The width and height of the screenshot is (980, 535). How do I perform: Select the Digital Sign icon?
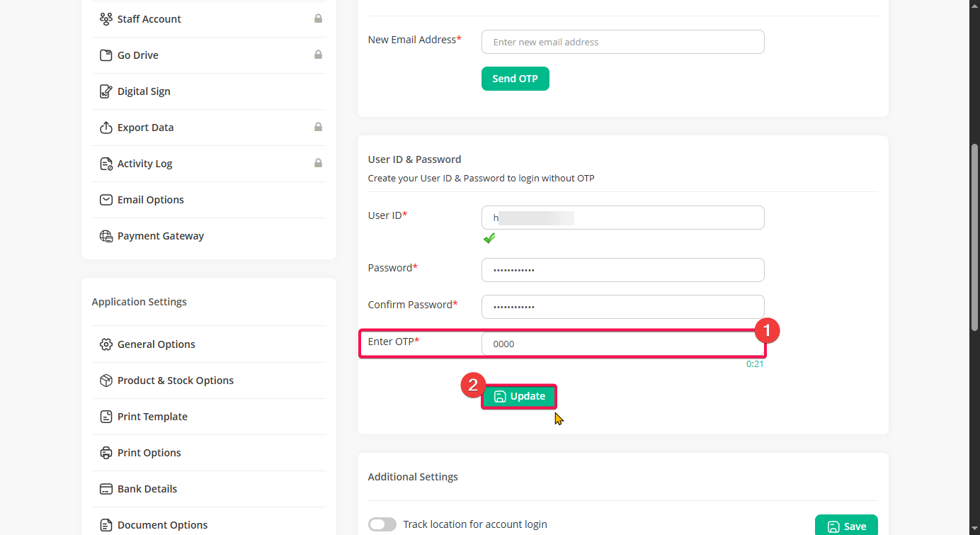106,91
